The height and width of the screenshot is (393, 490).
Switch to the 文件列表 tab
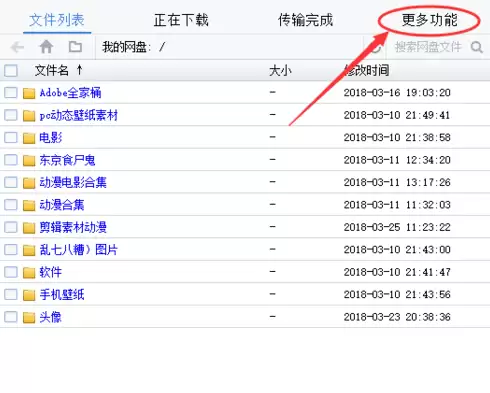point(57,20)
